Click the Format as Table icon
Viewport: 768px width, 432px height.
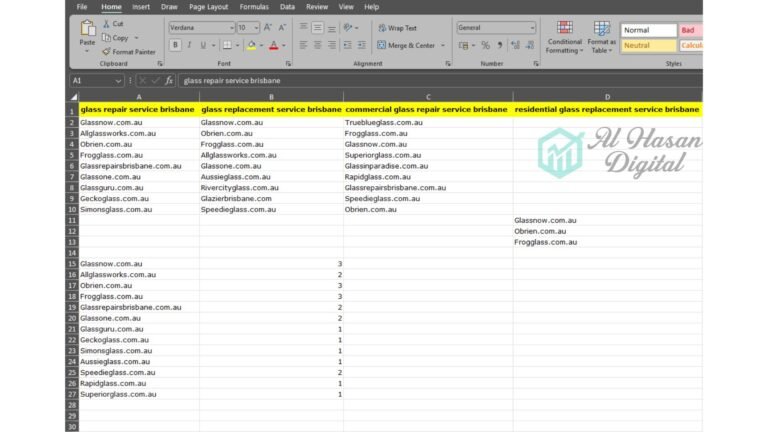click(x=602, y=34)
